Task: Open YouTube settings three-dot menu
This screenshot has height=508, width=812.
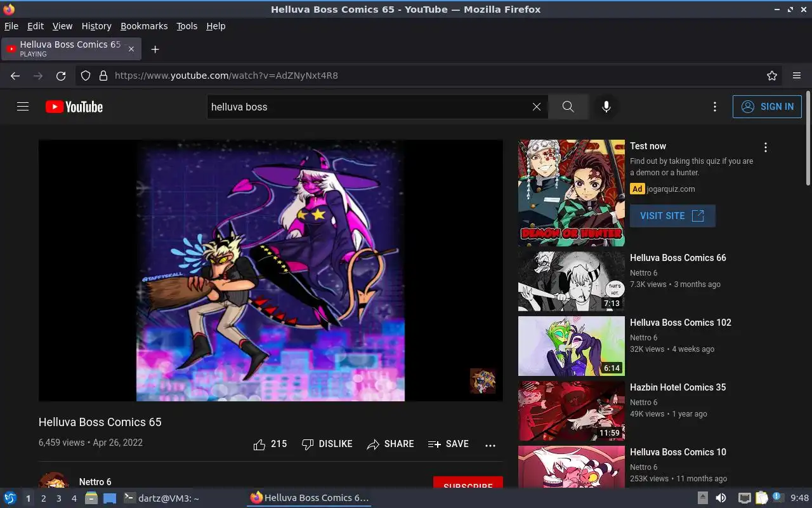Action: [715, 107]
